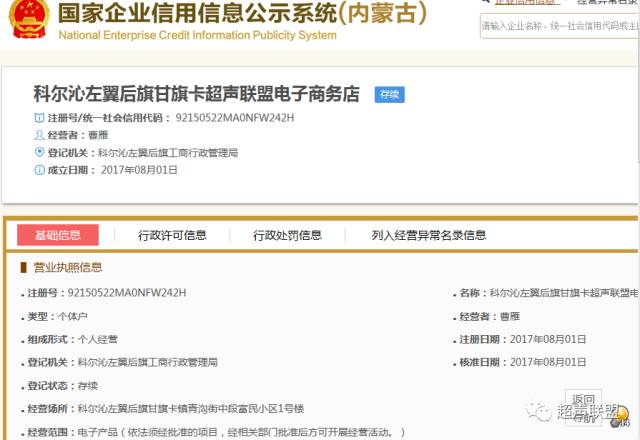Image resolution: width=640 pixels, height=440 pixels.
Task: Click the header 登记机关 authority text
Action: coord(168,153)
